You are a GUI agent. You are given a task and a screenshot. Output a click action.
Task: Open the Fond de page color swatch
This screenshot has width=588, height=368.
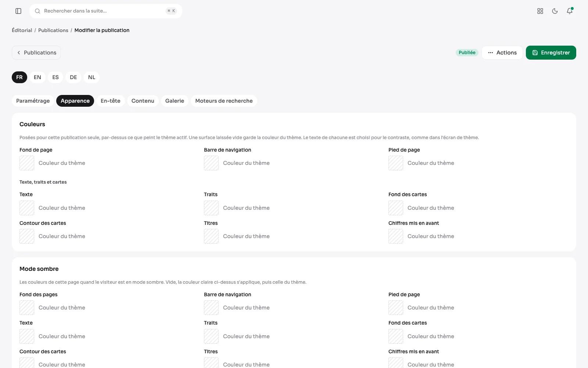pyautogui.click(x=27, y=163)
